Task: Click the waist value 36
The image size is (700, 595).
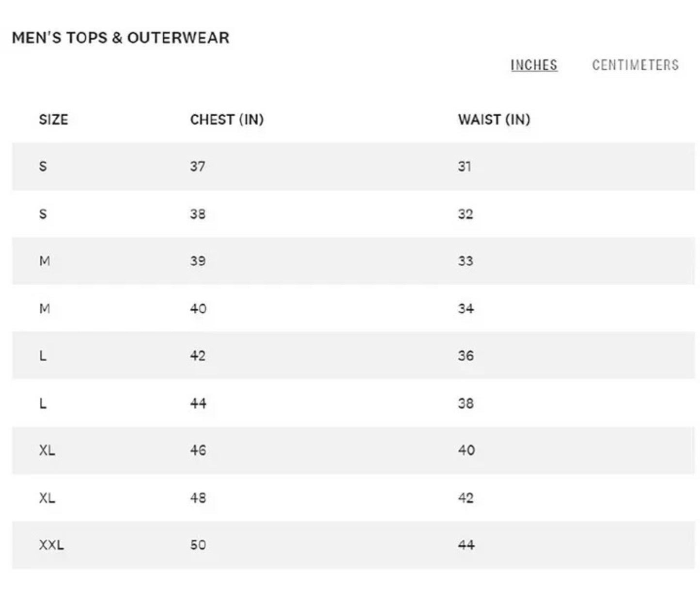Action: click(466, 356)
